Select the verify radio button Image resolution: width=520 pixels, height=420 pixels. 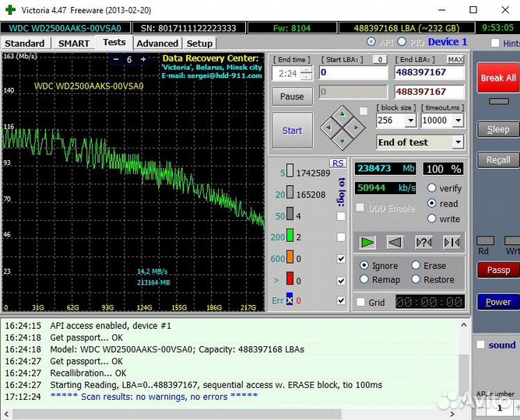point(432,188)
